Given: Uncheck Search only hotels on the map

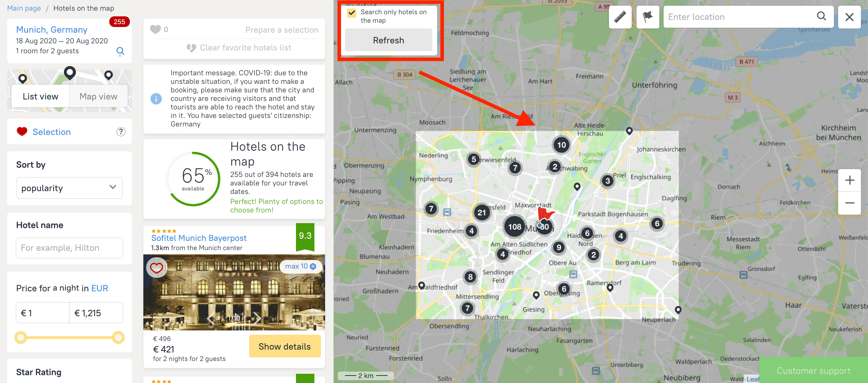Looking at the screenshot, I should coord(352,13).
